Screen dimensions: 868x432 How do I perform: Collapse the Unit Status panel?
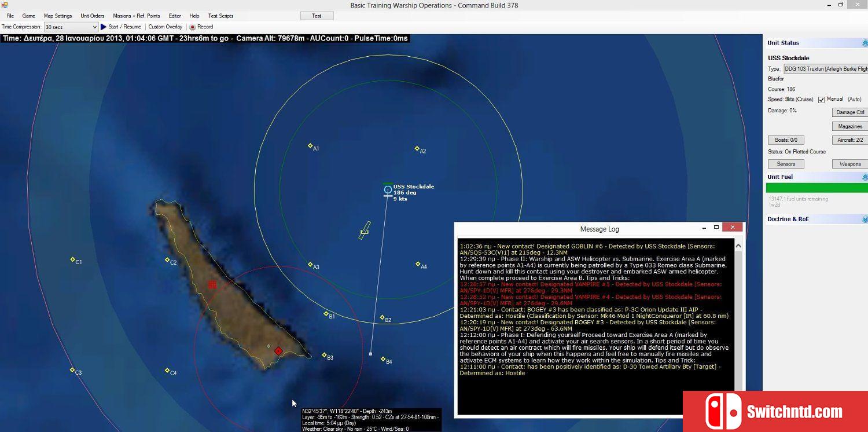(865, 43)
